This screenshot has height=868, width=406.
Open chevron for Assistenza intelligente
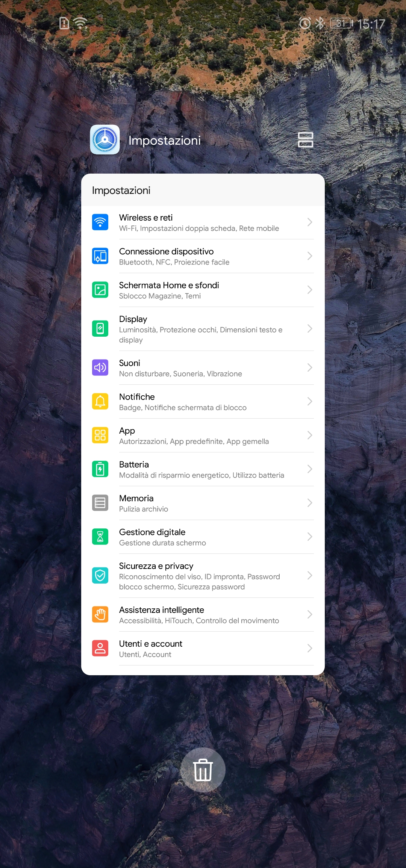310,614
